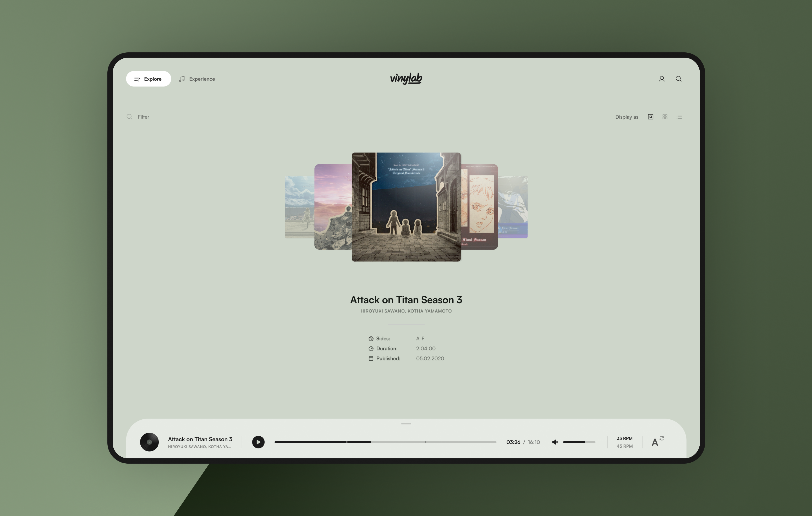This screenshot has width=812, height=516.
Task: Select the far-left sky album cover
Action: click(x=299, y=207)
